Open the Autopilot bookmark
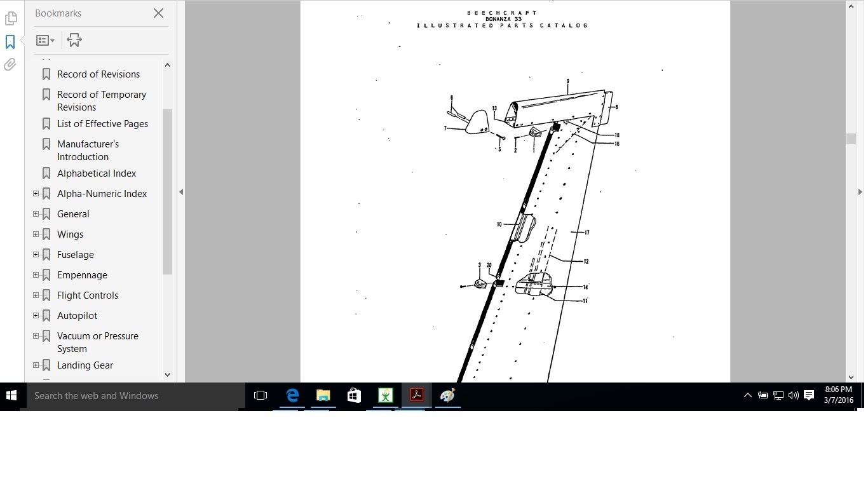Image resolution: width=868 pixels, height=488 pixels. pos(77,316)
